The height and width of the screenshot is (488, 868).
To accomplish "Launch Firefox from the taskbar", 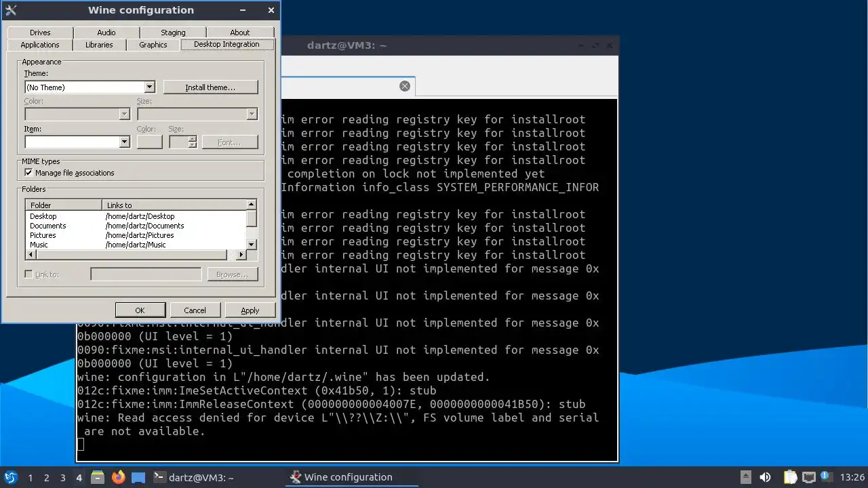I will (x=119, y=477).
